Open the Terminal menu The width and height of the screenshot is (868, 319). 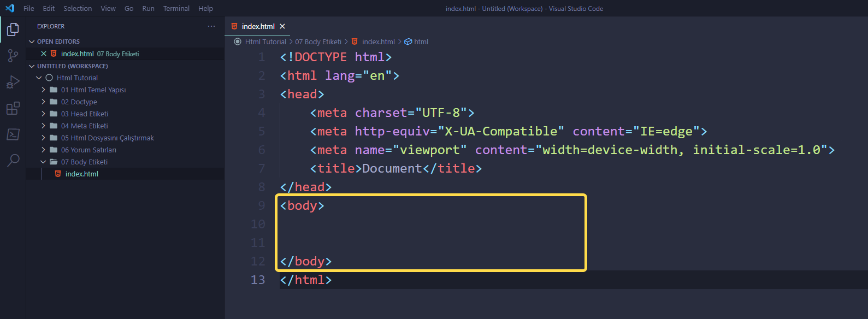point(176,8)
